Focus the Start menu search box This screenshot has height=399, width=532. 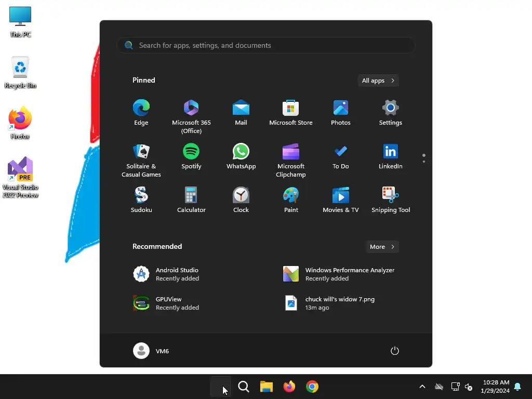click(266, 45)
